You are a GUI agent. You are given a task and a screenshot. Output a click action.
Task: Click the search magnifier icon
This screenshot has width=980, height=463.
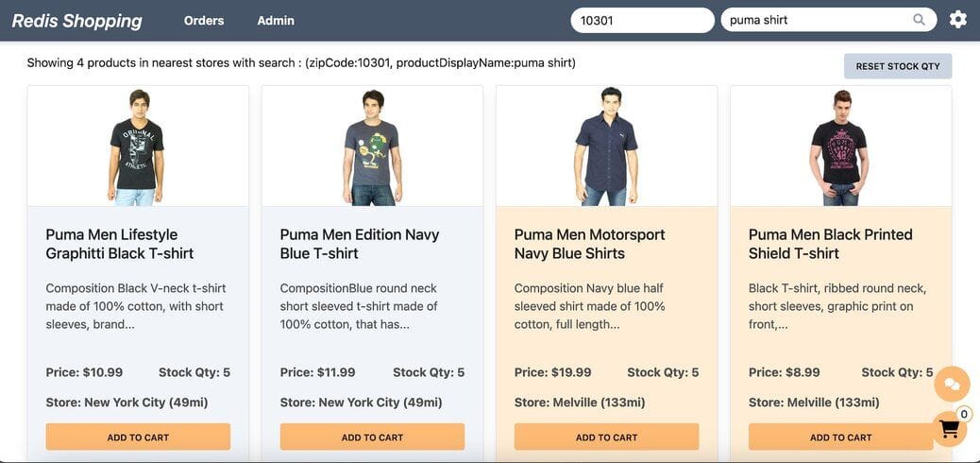tap(919, 20)
